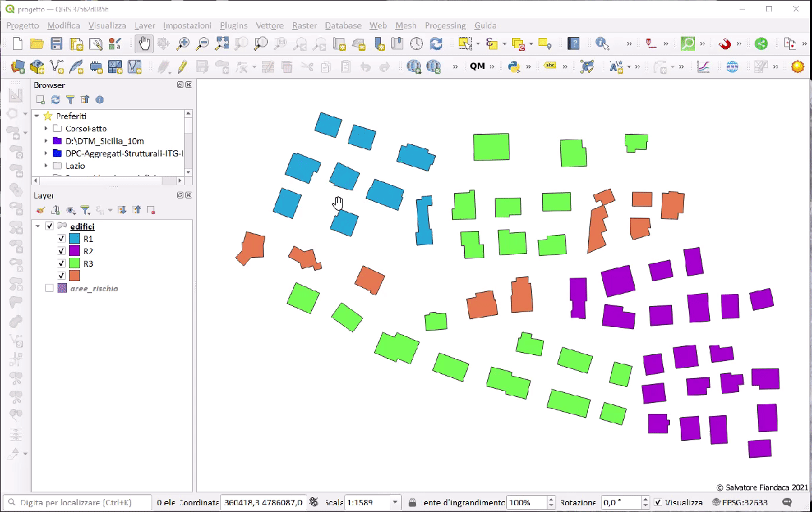Click the Zoom In magnifier tool
This screenshot has height=512, width=812.
[x=183, y=43]
